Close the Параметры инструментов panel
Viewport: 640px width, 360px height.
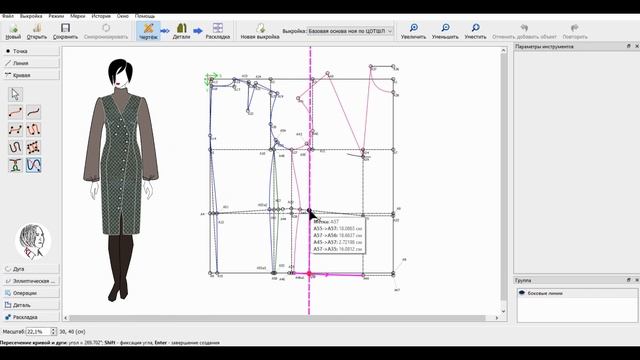click(636, 46)
